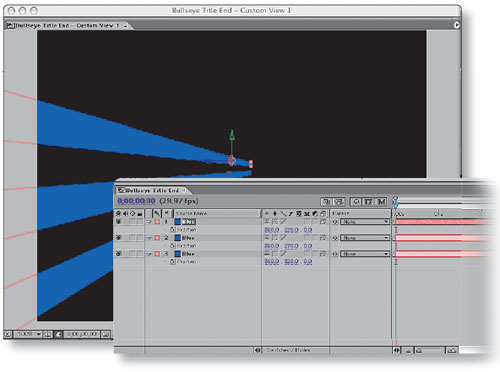
Task: Toggle 3D Layer switch on layer 2
Action: pos(323,238)
